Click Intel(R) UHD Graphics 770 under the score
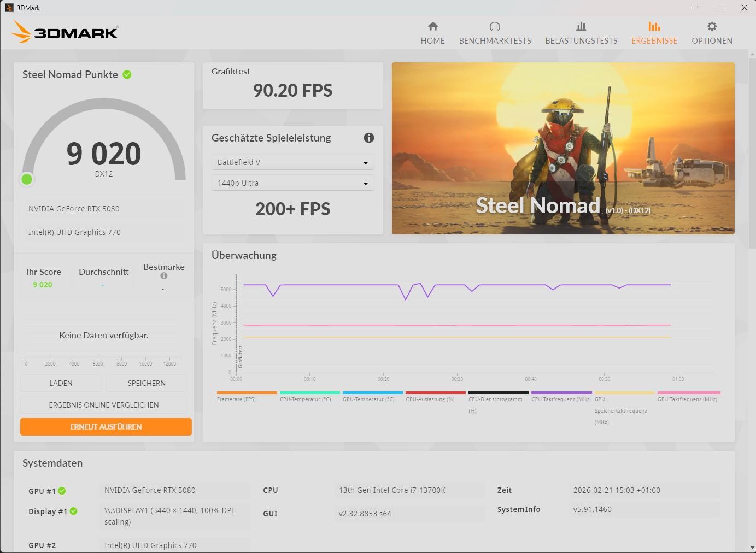This screenshot has width=756, height=553. click(x=74, y=232)
